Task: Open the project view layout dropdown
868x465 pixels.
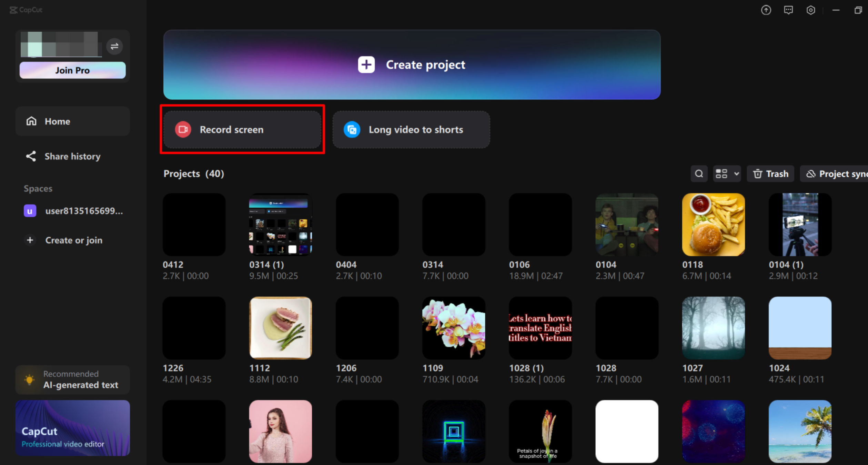Action: 726,174
